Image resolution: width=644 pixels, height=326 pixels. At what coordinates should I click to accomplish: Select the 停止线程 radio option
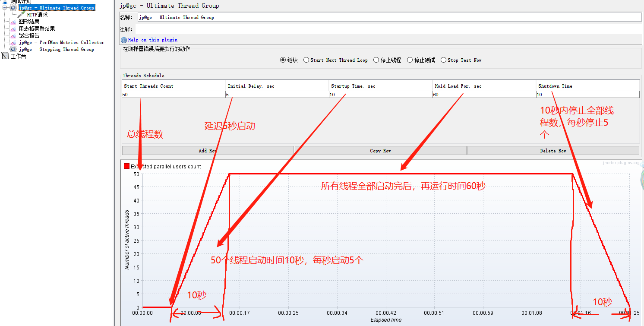pyautogui.click(x=387, y=60)
